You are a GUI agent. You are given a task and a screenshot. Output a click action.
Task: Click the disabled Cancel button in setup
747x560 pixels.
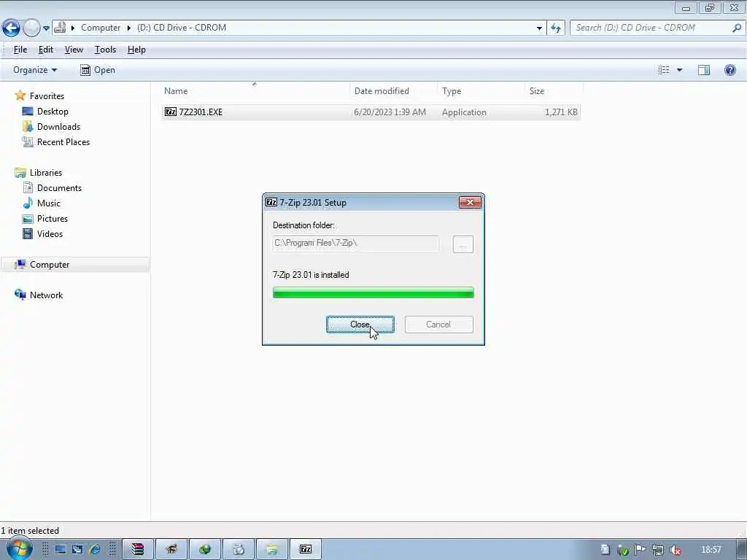[438, 324]
